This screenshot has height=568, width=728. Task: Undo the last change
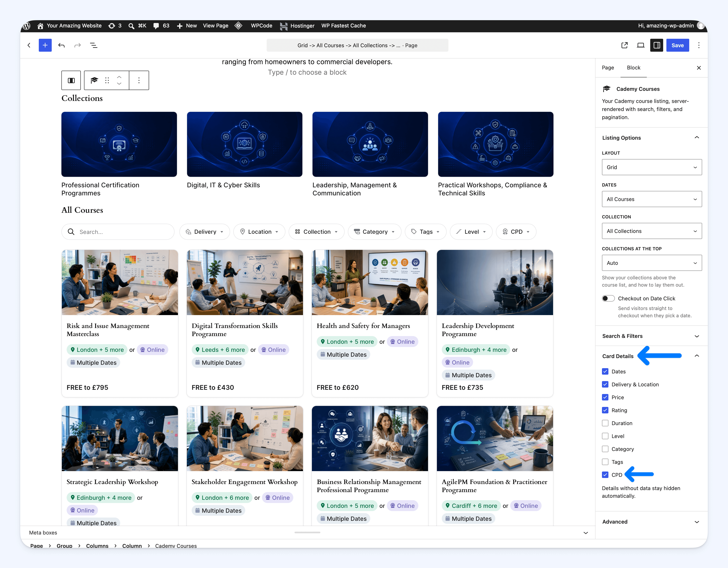pyautogui.click(x=61, y=45)
